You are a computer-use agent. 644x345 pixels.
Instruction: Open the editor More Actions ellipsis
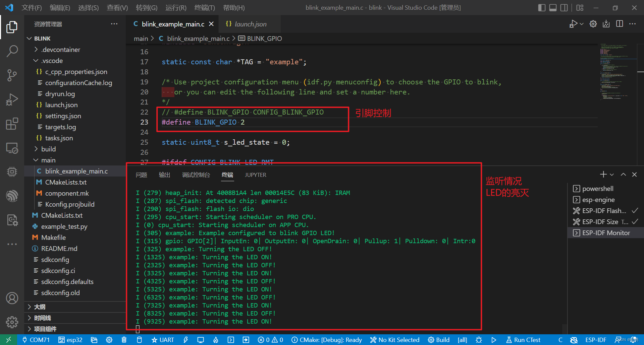coord(633,24)
